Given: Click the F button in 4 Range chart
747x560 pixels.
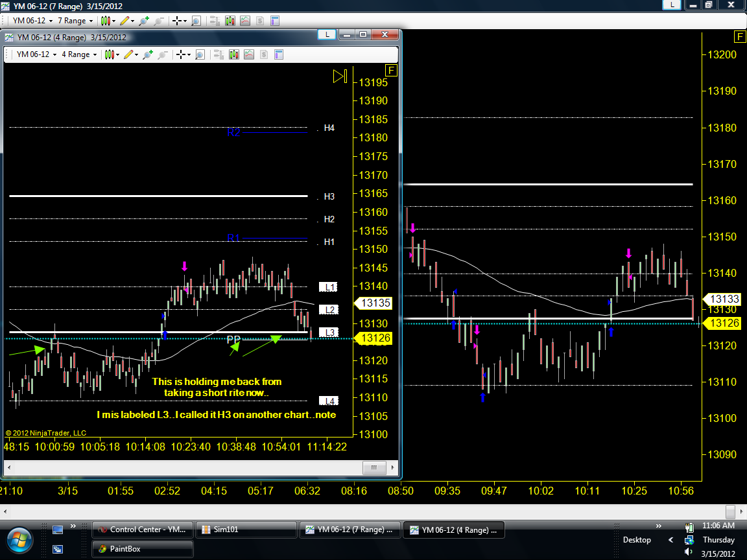Looking at the screenshot, I should [x=390, y=71].
